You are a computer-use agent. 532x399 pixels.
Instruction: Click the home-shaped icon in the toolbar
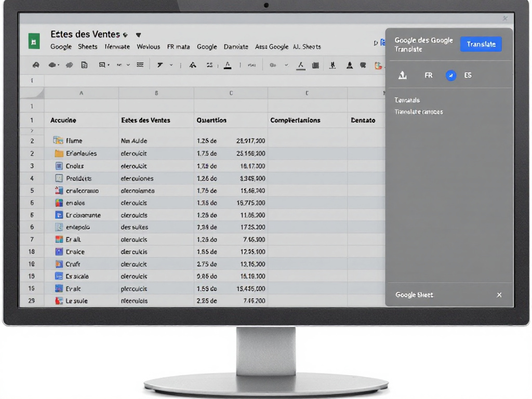tap(36, 65)
